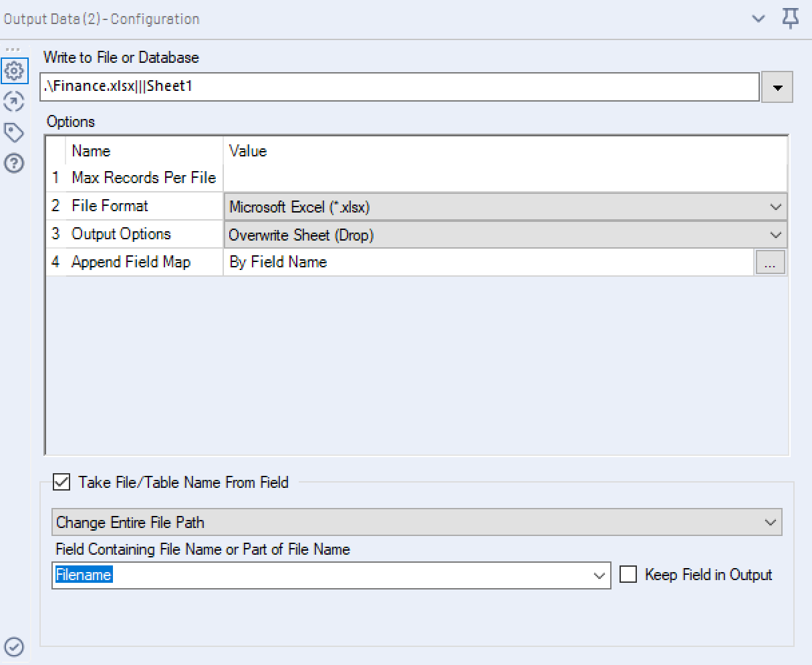Open the Change Entire File Path dropdown
This screenshot has height=665, width=812.
(x=771, y=523)
